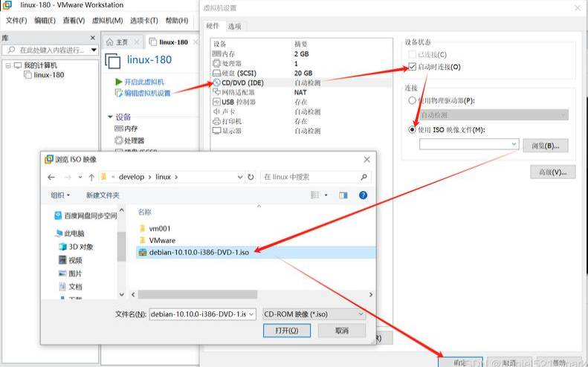Click the up-folder arrow in browse dialog
Screen dimensions: 588x367
coord(91,177)
